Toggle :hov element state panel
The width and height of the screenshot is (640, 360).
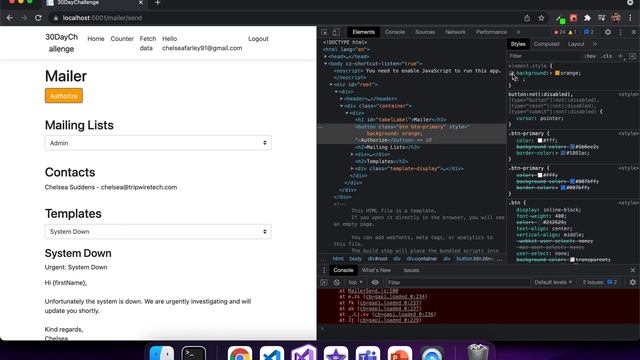[x=590, y=56]
